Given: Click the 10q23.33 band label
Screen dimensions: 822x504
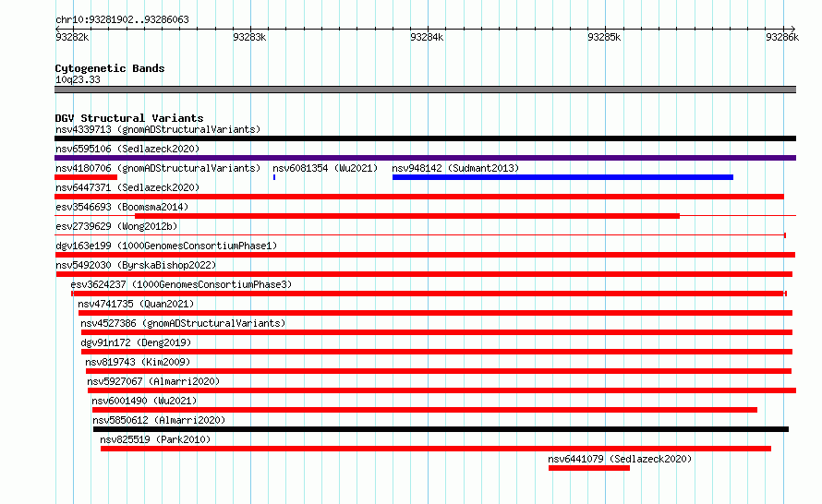Looking at the screenshot, I should (78, 79).
